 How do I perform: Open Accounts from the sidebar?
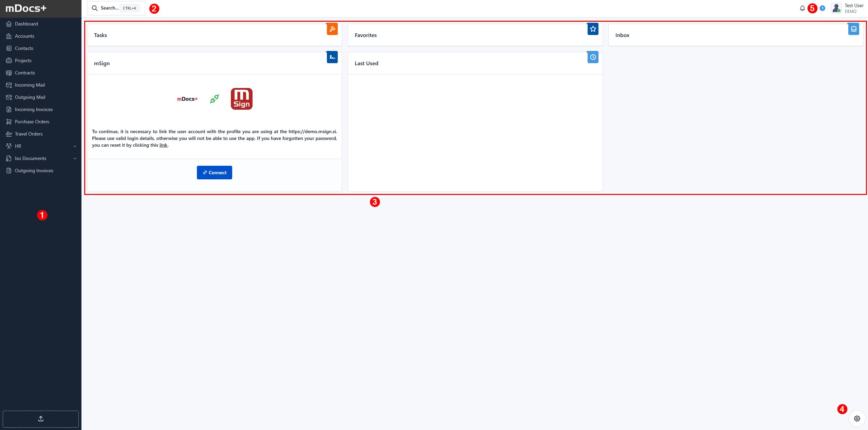[x=41, y=36]
